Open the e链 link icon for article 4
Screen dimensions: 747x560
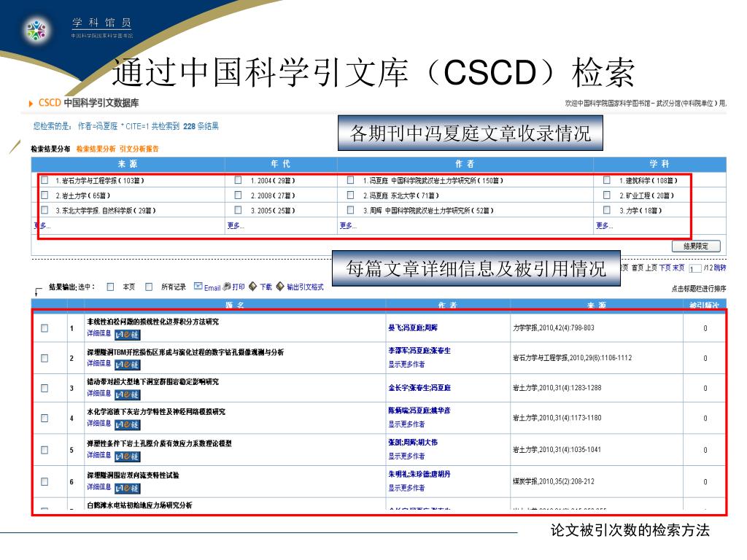click(x=127, y=425)
